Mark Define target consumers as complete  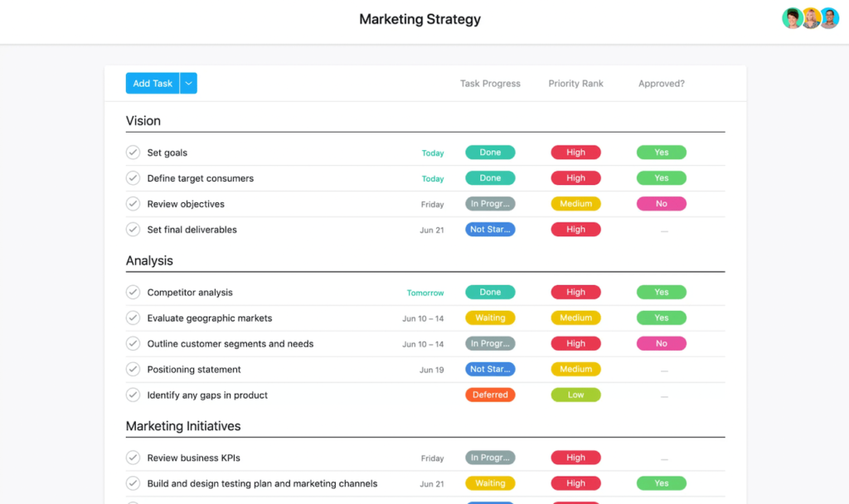[133, 177]
